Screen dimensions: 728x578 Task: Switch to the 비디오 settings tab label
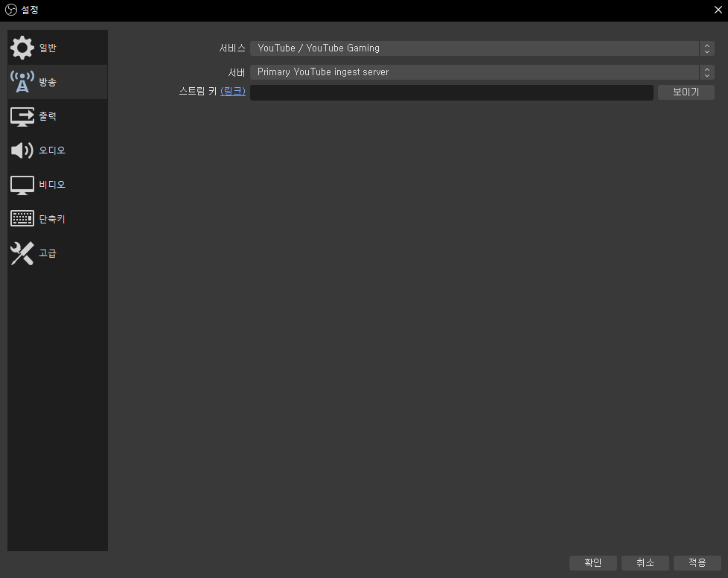tap(52, 185)
